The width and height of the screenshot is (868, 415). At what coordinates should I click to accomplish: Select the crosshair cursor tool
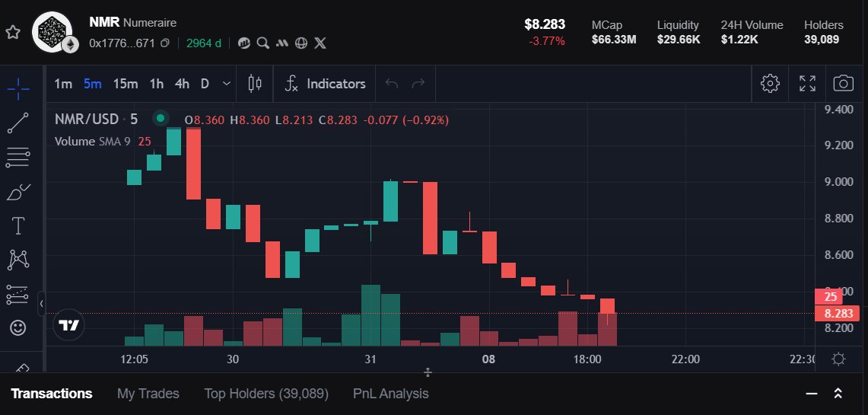pos(18,88)
